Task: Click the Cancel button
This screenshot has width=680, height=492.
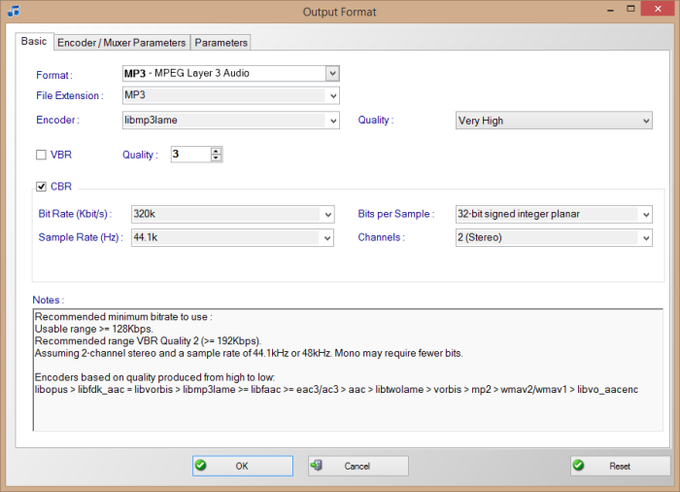Action: pos(358,466)
